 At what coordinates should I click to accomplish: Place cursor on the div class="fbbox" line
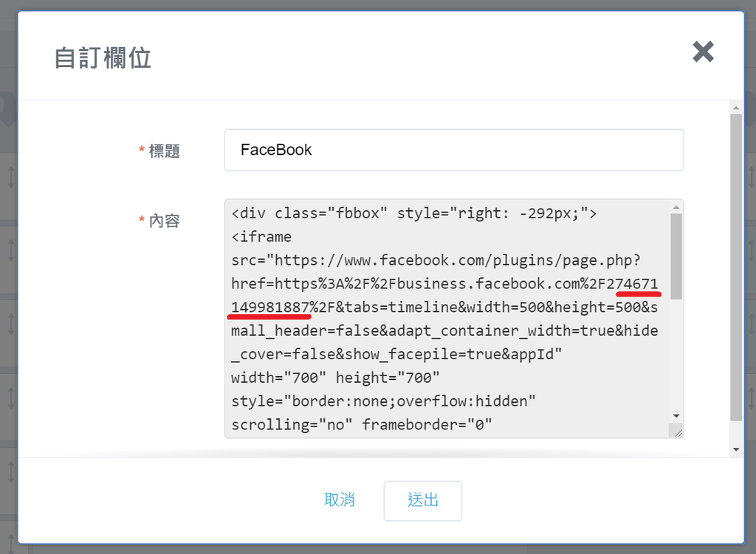[413, 213]
